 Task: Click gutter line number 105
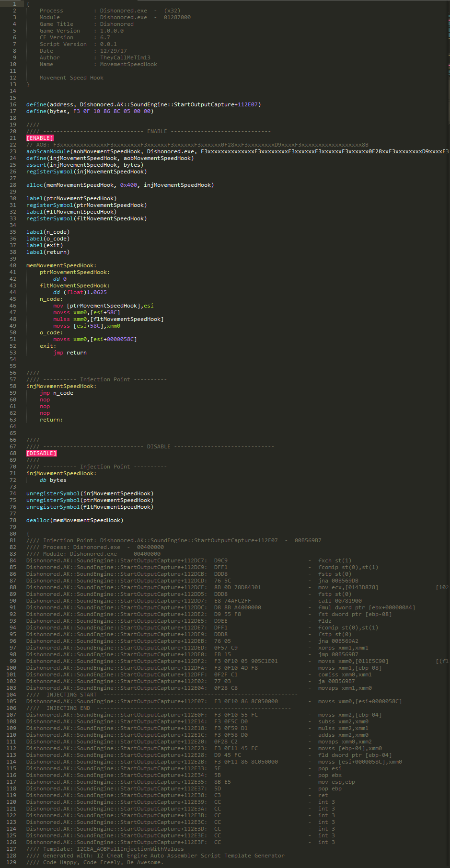pos(11,701)
